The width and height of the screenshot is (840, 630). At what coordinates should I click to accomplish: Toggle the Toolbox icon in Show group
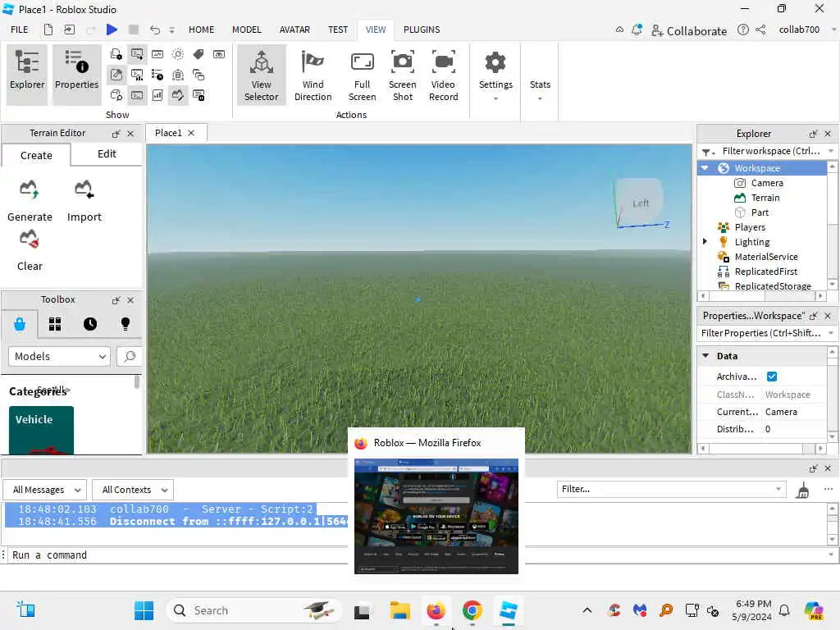[116, 75]
